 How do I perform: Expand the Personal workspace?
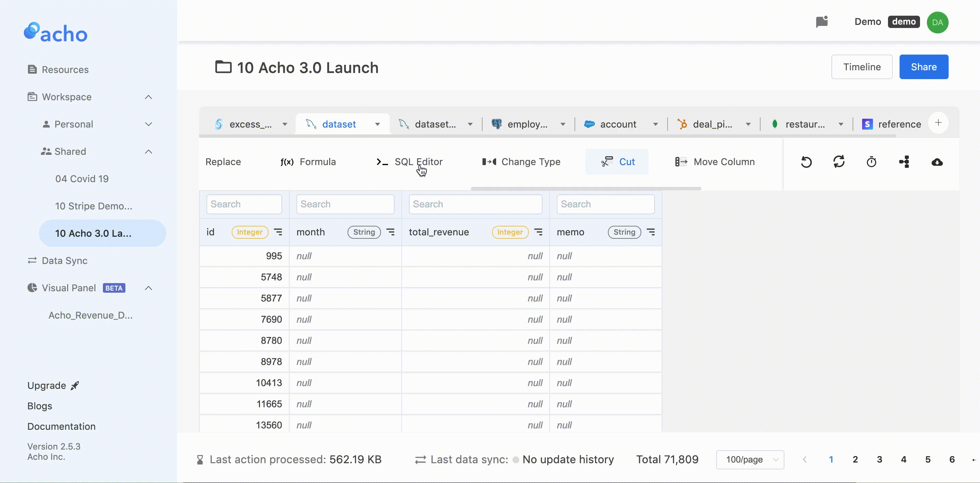(148, 124)
